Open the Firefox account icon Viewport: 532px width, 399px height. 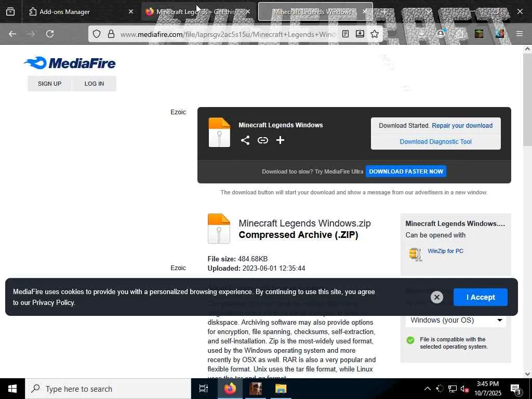tap(441, 34)
